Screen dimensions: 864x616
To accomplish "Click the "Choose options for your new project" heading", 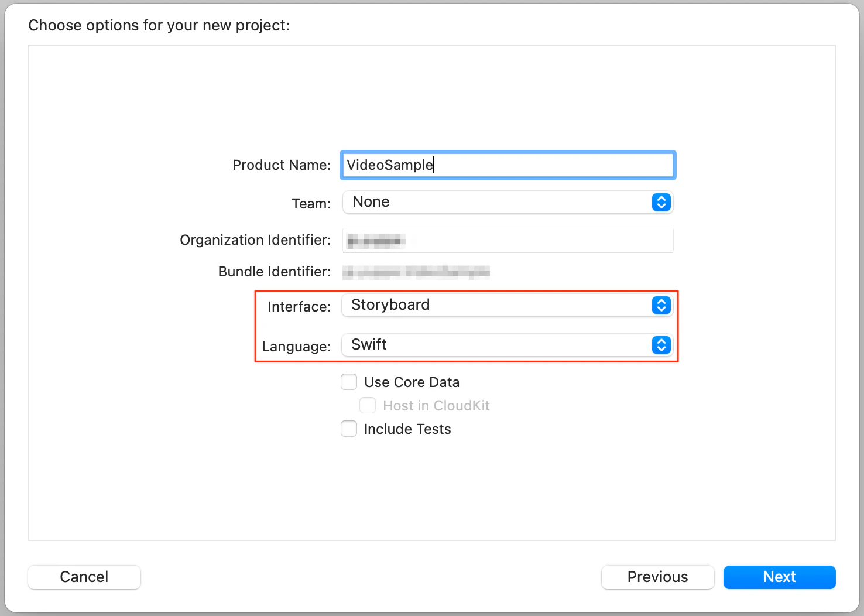I will (x=159, y=25).
